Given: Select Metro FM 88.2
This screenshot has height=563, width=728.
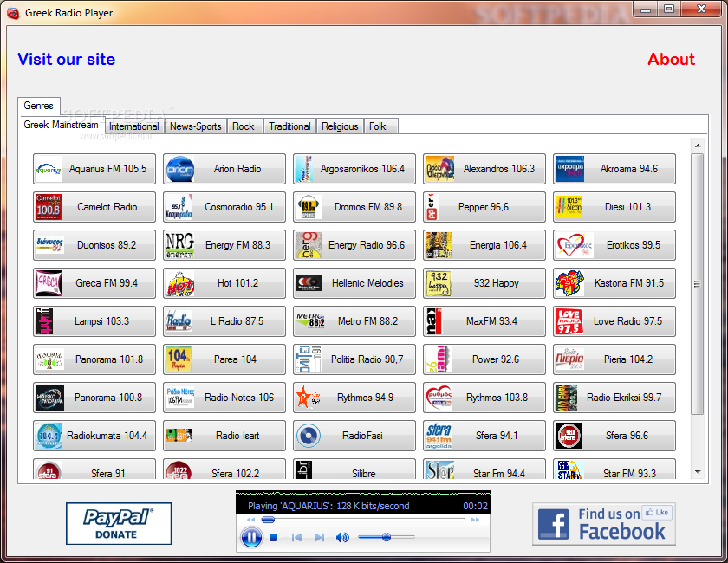Looking at the screenshot, I should (x=354, y=321).
